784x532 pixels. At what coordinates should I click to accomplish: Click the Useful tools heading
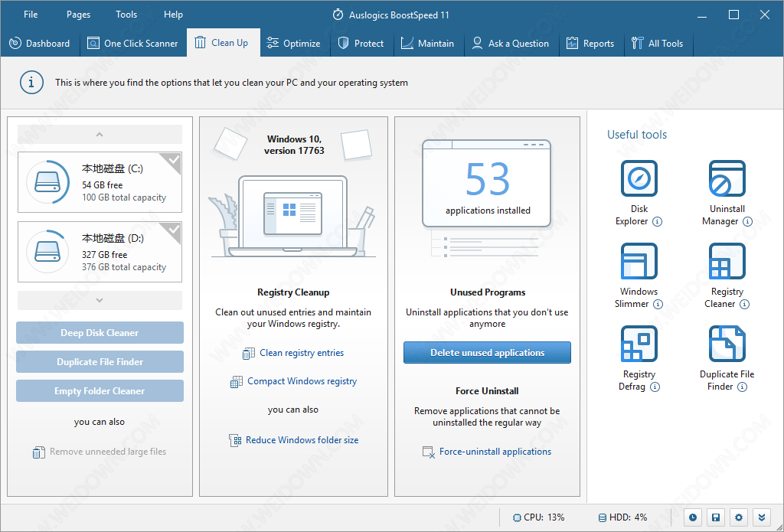pyautogui.click(x=636, y=135)
